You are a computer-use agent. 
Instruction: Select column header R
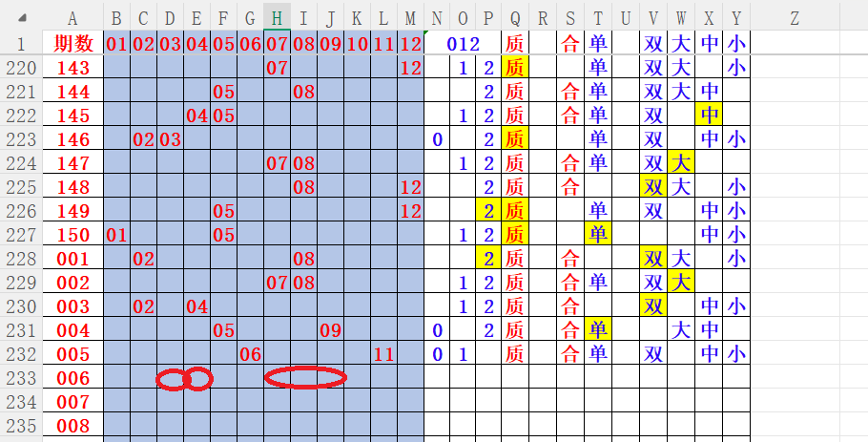point(543,18)
